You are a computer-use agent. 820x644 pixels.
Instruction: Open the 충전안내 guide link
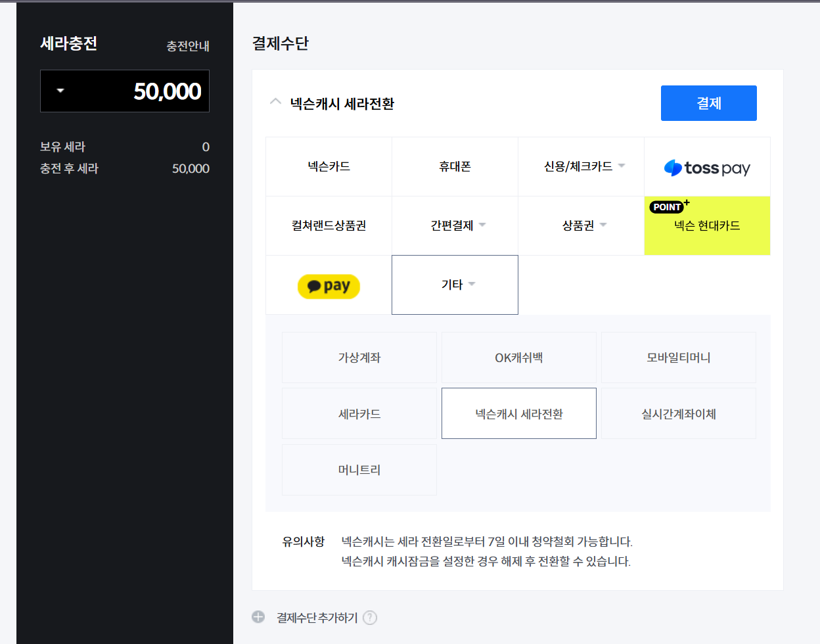(x=188, y=46)
